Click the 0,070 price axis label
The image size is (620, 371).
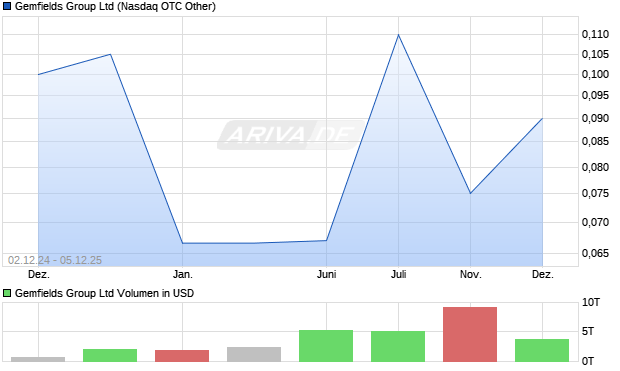595,222
